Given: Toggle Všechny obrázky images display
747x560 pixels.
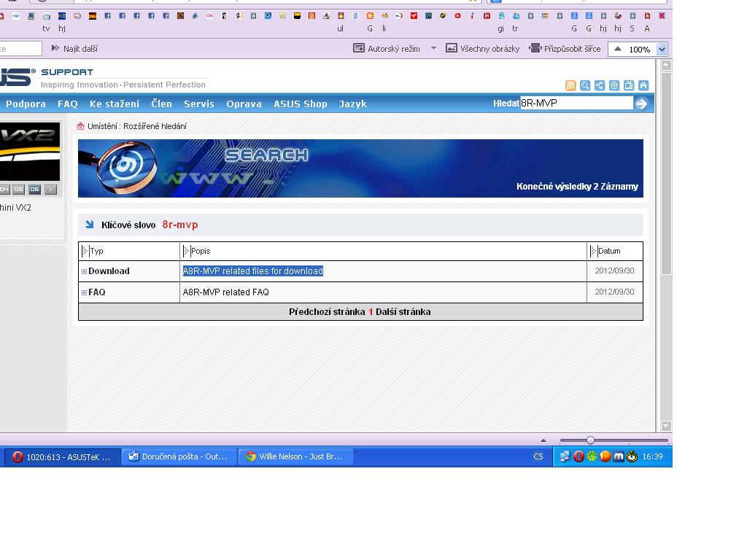Looking at the screenshot, I should pos(482,49).
